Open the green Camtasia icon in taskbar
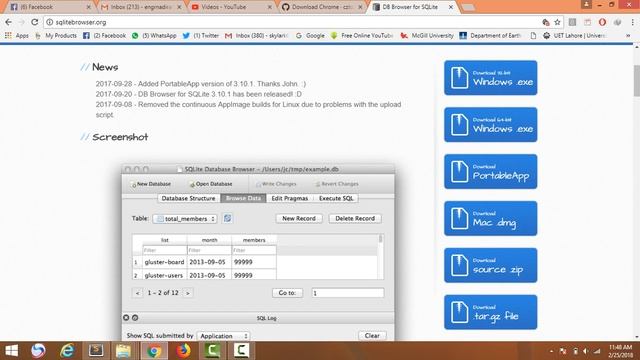The image size is (640, 360). [212, 351]
